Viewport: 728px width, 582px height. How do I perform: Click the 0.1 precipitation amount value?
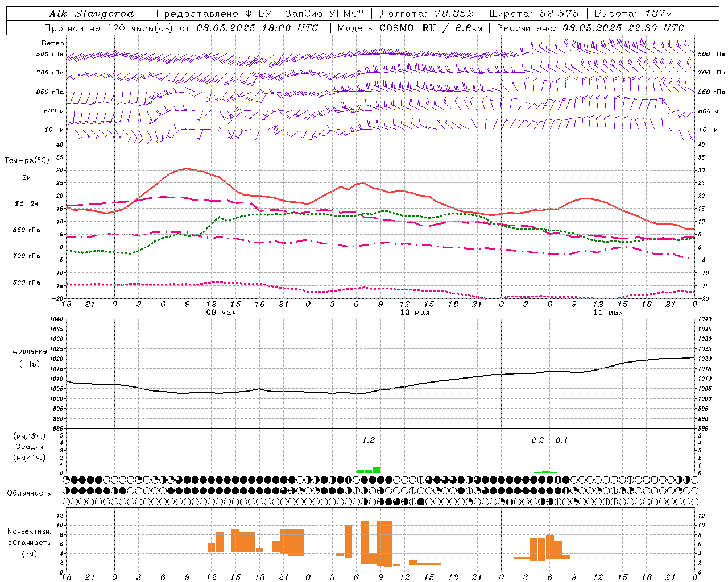[561, 440]
